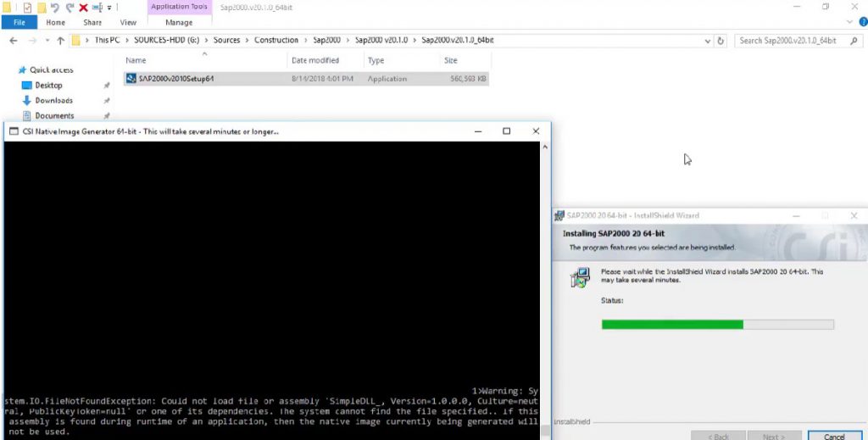
Task: Sort files by the Date modified column
Action: (x=315, y=60)
